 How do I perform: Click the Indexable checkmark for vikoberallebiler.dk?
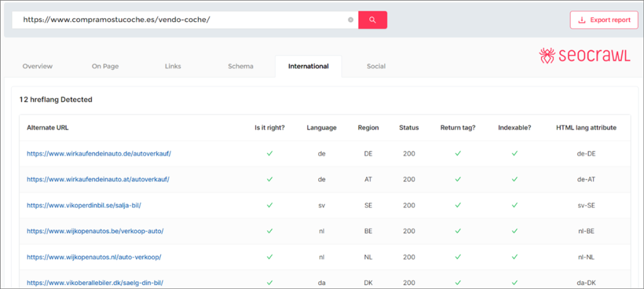[x=514, y=283]
